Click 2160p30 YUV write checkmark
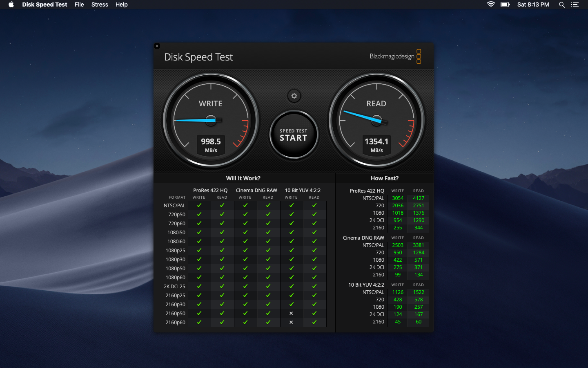The image size is (588, 368). coord(292,304)
